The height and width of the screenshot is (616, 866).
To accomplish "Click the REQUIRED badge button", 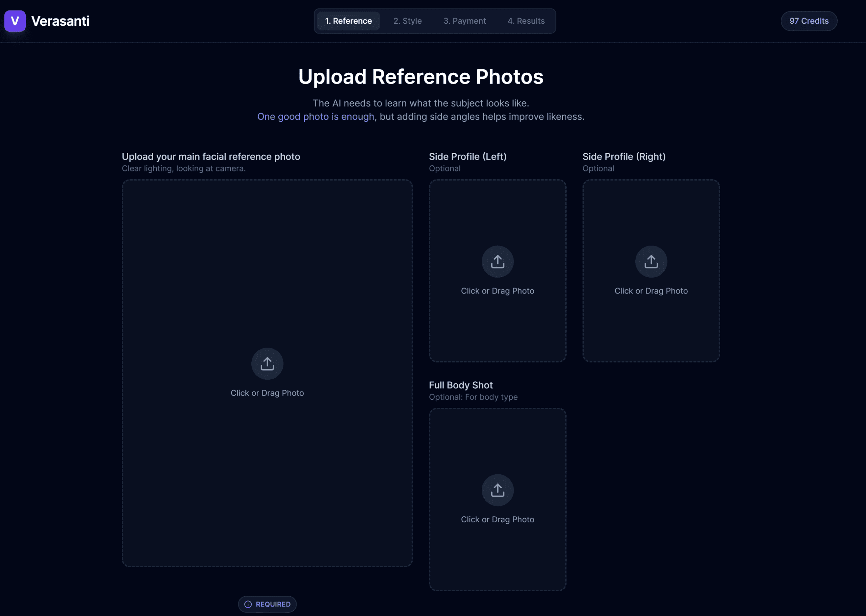I will (267, 604).
